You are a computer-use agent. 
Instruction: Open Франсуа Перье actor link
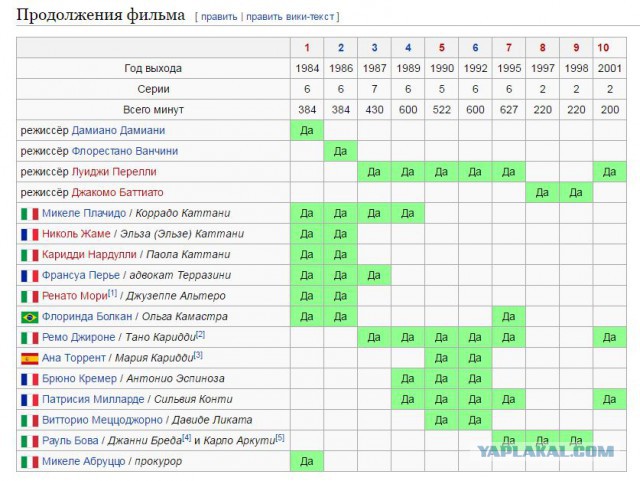[81, 275]
